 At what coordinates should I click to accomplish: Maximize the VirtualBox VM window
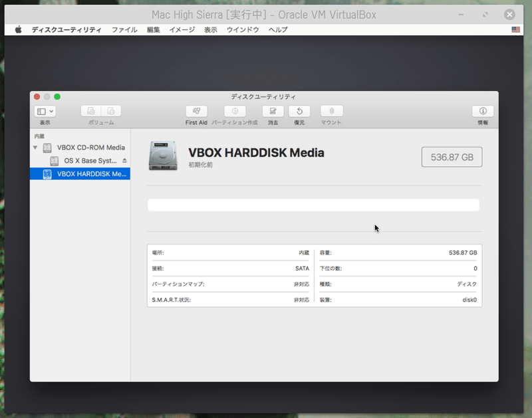(485, 15)
